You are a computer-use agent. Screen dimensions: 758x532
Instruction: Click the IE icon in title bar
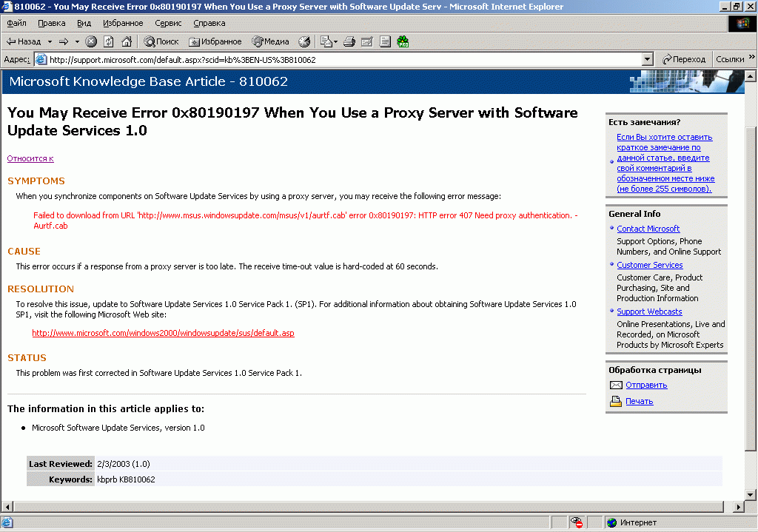6,6
